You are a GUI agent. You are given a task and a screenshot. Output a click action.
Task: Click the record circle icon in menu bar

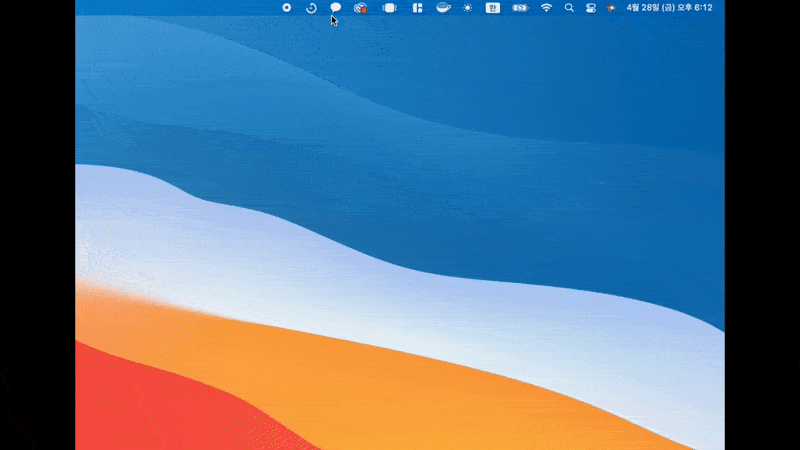coord(287,8)
